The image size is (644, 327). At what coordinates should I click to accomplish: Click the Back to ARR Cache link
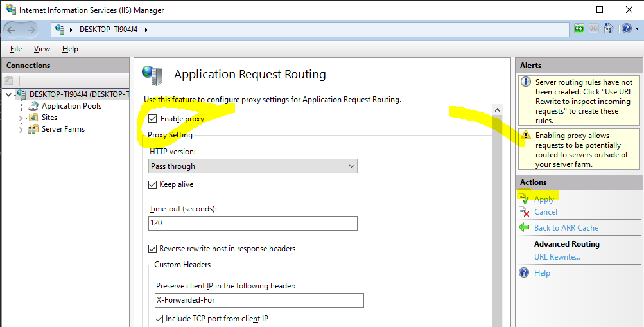click(x=566, y=228)
